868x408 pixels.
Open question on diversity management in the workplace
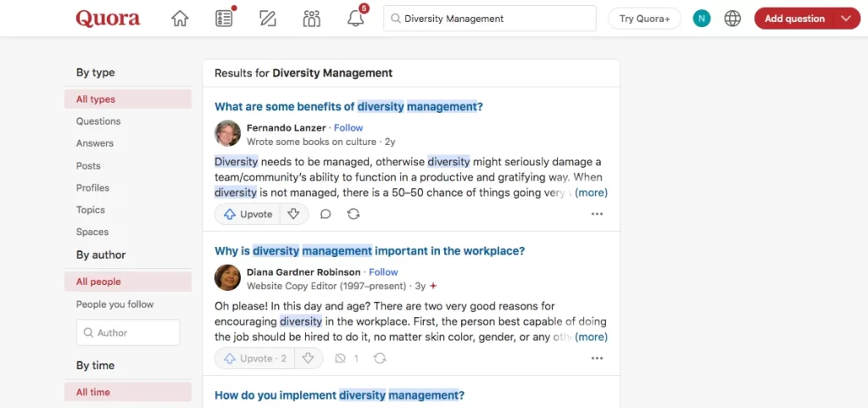click(370, 251)
